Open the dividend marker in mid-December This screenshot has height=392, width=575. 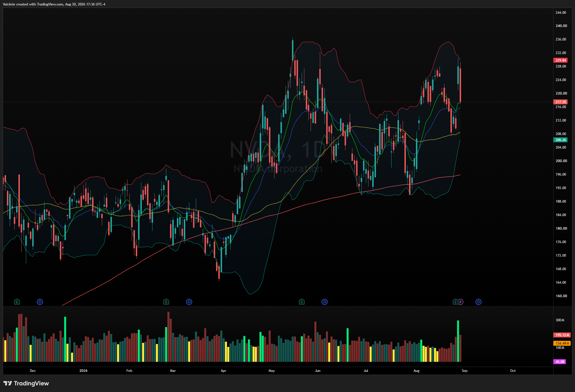tap(40, 302)
